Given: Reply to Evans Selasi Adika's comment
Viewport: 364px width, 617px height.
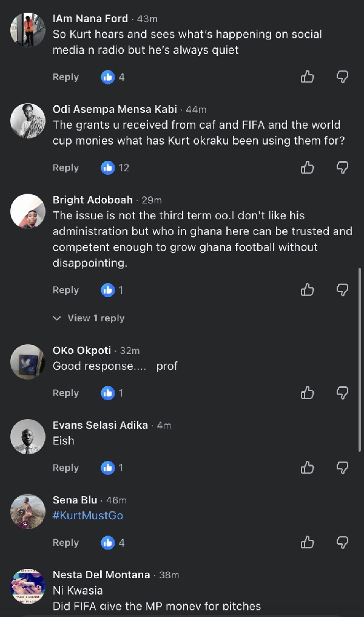Looking at the screenshot, I should click(66, 468).
